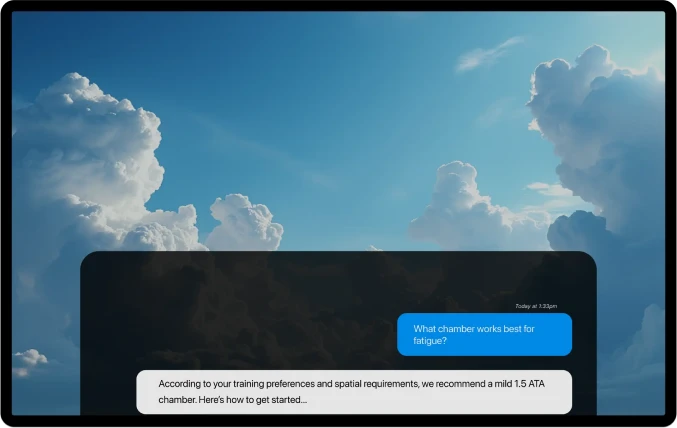677x428 pixels.
Task: Click the "Today at 1:33pm" timestamp
Action: [x=536, y=306]
